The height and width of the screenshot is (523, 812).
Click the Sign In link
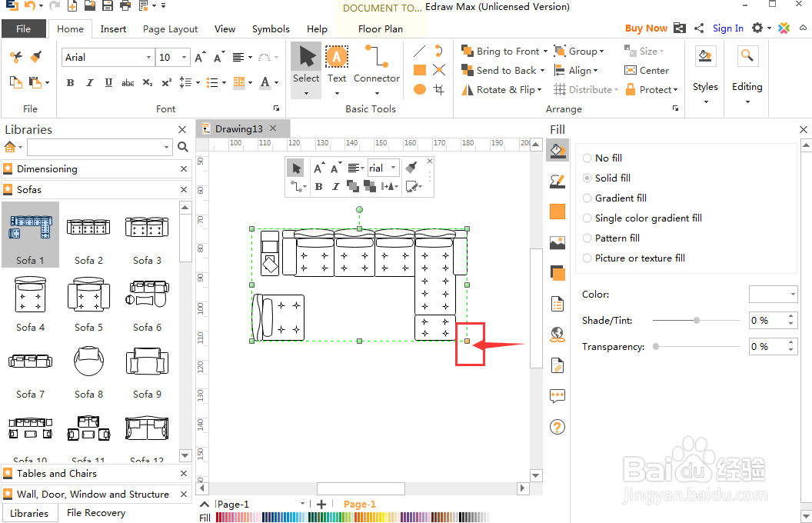pyautogui.click(x=727, y=28)
